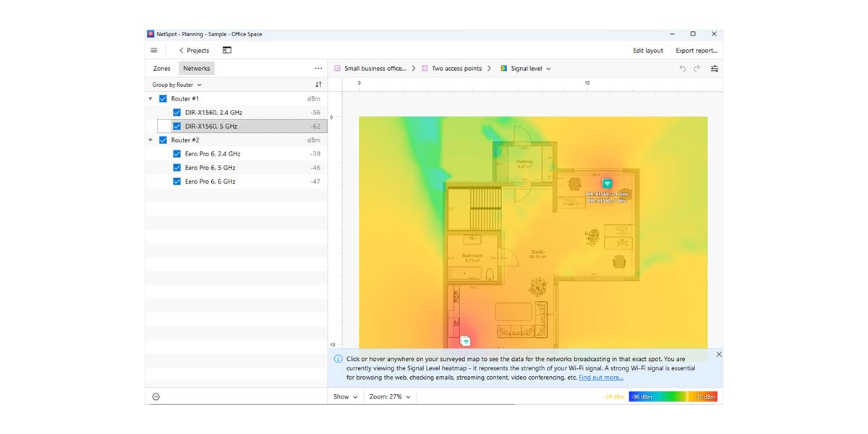Image resolution: width=868 pixels, height=434 pixels.
Task: Collapse the Router #2 group
Action: click(150, 140)
